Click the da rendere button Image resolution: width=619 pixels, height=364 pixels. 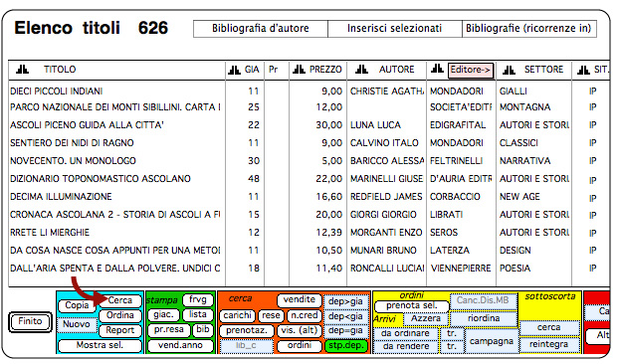click(405, 347)
